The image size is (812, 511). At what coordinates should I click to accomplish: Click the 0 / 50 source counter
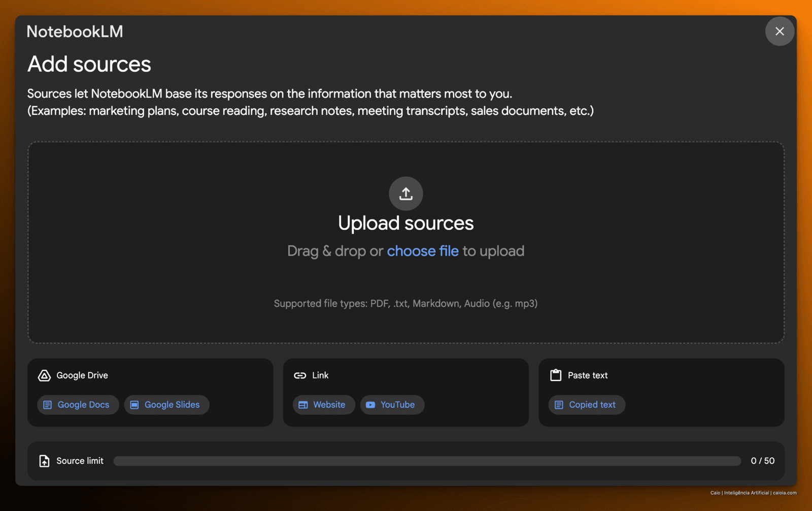[x=762, y=461]
